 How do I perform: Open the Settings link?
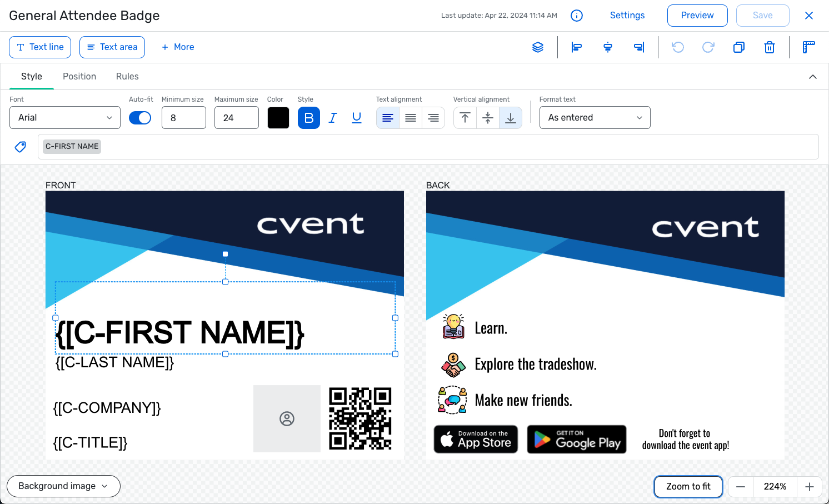pyautogui.click(x=627, y=16)
